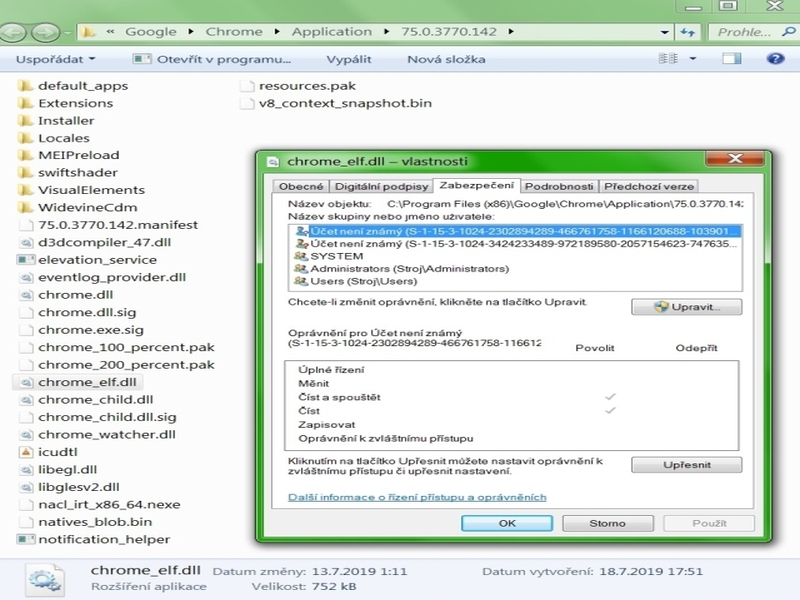This screenshot has height=600, width=800.
Task: Select the default_apps folder icon
Action: tap(25, 86)
